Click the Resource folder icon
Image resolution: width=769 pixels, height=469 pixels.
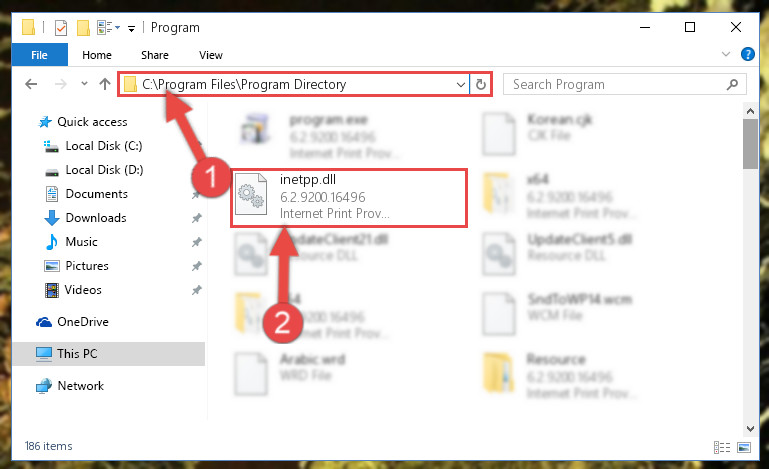coord(498,371)
